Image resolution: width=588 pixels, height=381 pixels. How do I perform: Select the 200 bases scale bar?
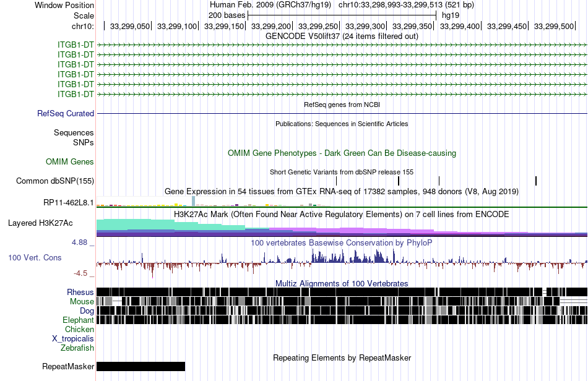[x=342, y=15]
